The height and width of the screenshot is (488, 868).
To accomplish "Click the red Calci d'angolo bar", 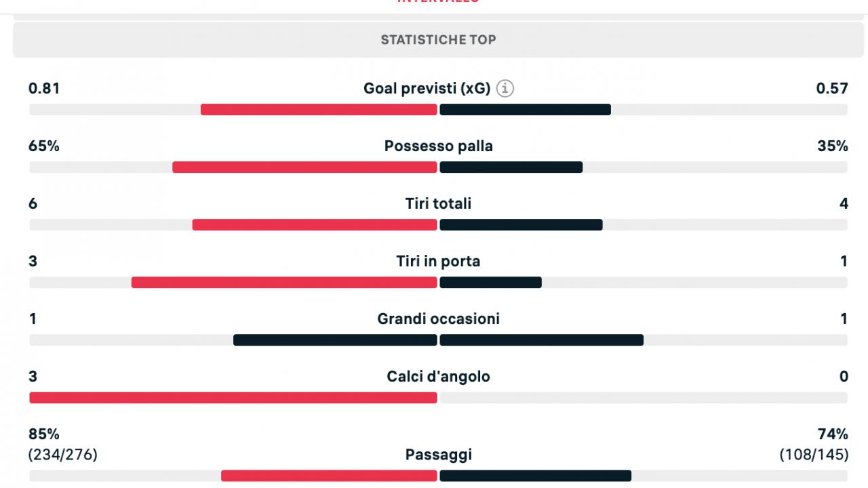I will 233,398.
